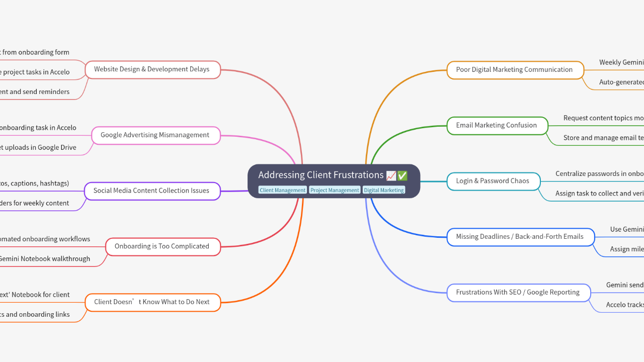Select 'Login & Password Chaos' node
The image size is (644, 362).
coord(493,181)
